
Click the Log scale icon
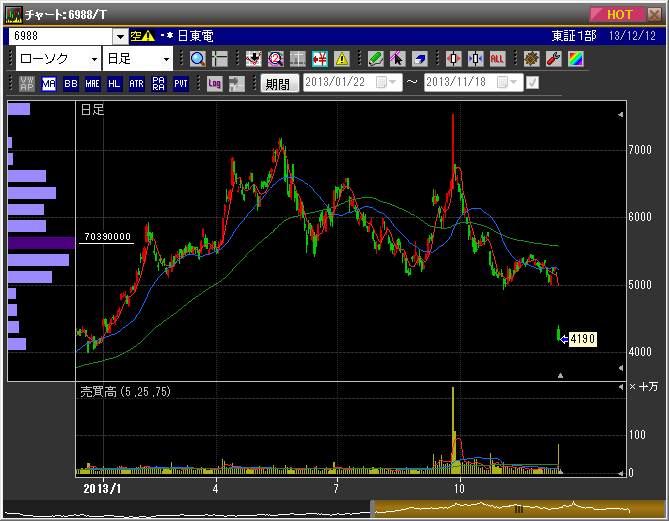[214, 84]
